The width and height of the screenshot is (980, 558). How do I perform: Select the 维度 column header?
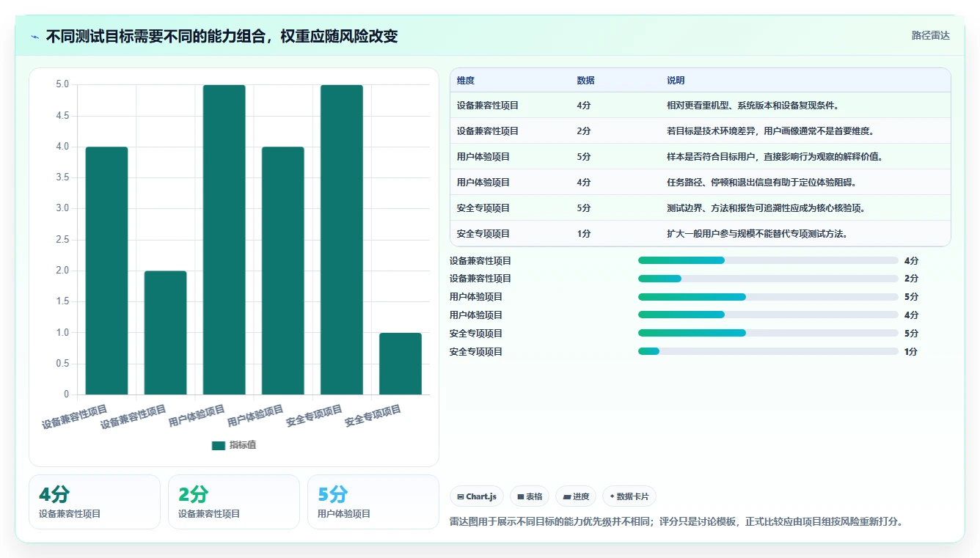point(466,81)
